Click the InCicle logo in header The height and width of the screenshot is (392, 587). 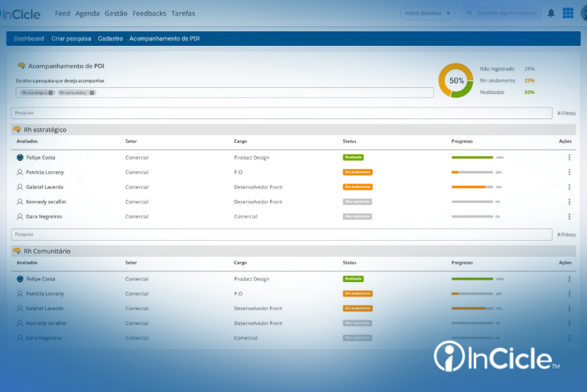click(x=20, y=15)
